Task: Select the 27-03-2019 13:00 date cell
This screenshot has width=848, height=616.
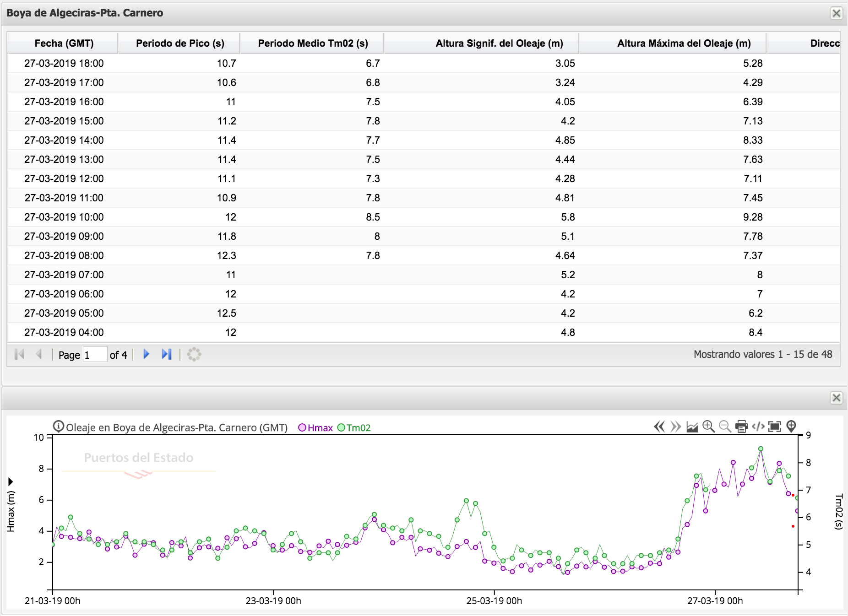Action: (64, 159)
